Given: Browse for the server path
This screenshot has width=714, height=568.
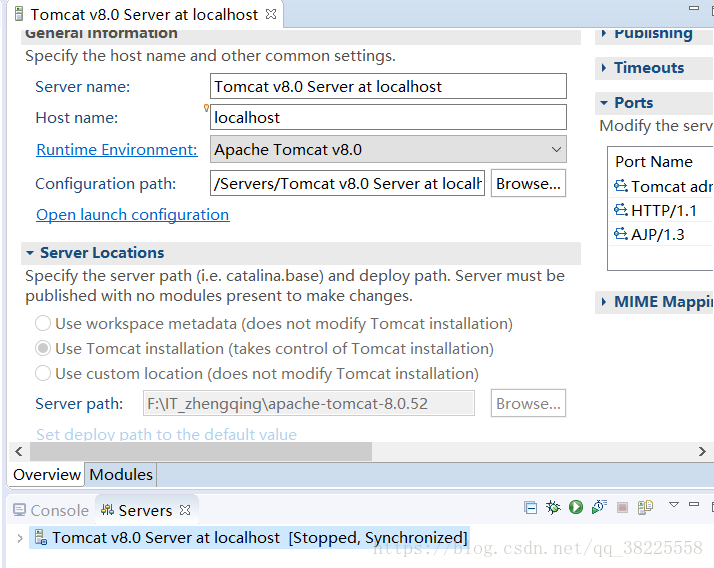Looking at the screenshot, I should click(x=528, y=403).
